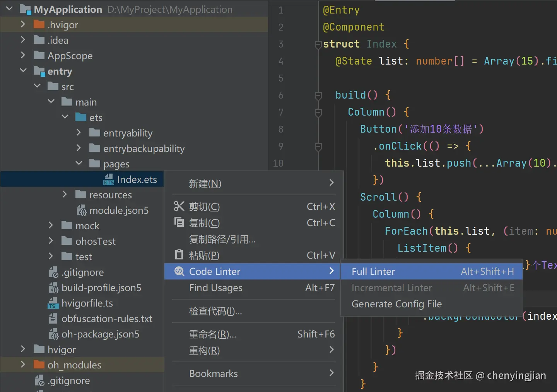The width and height of the screenshot is (557, 392).
Task: Open the Bookmarks submenu
Action: coord(254,373)
